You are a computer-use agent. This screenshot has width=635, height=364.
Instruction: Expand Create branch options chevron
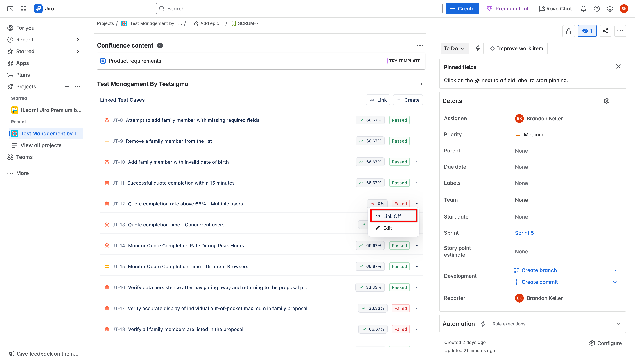614,270
